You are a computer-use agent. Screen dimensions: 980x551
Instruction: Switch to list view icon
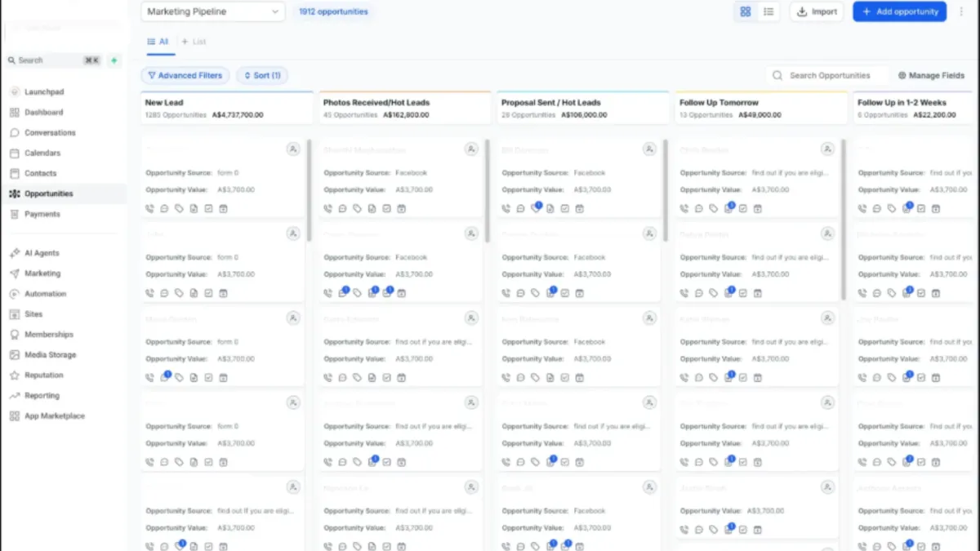pyautogui.click(x=768, y=11)
